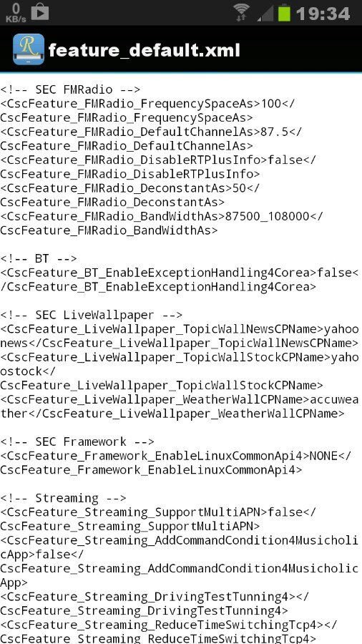Click the EnableLinuxCommonApi4 NONE value
The height and width of the screenshot is (644, 362).
coord(323,455)
